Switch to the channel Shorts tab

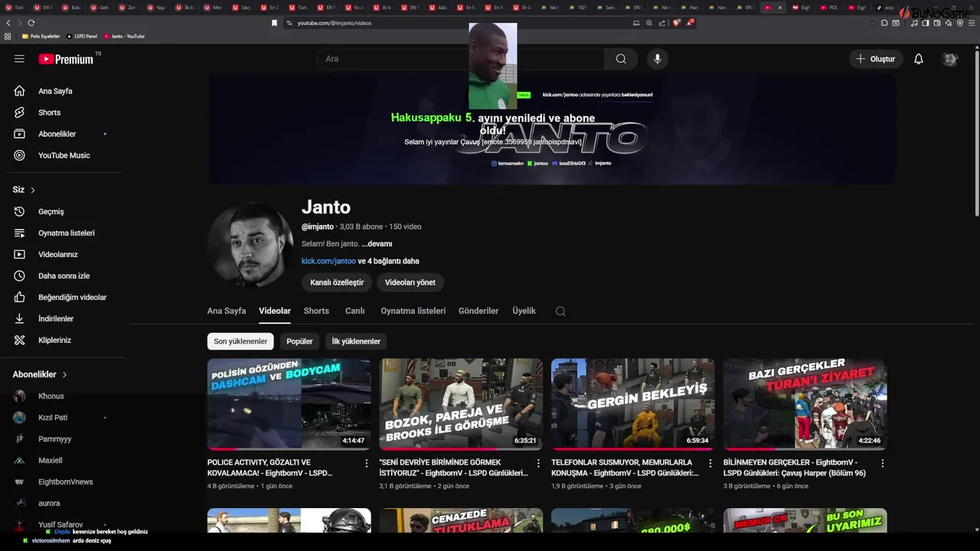click(316, 311)
